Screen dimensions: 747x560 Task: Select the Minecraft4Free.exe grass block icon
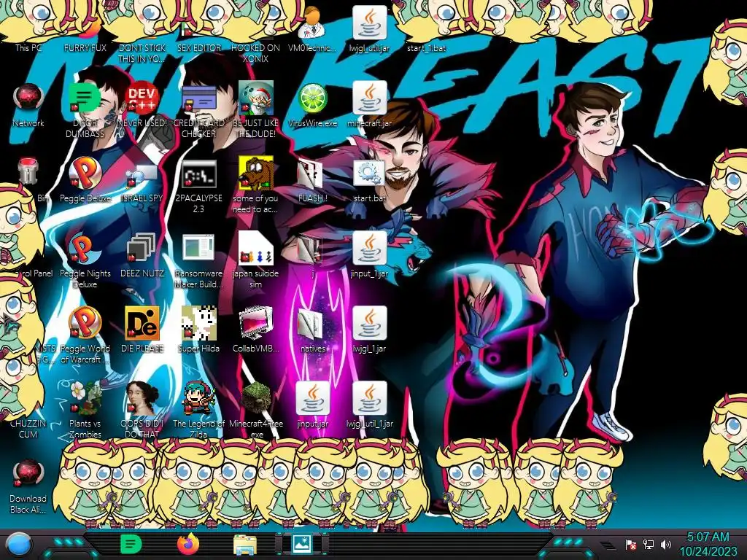[x=256, y=398]
